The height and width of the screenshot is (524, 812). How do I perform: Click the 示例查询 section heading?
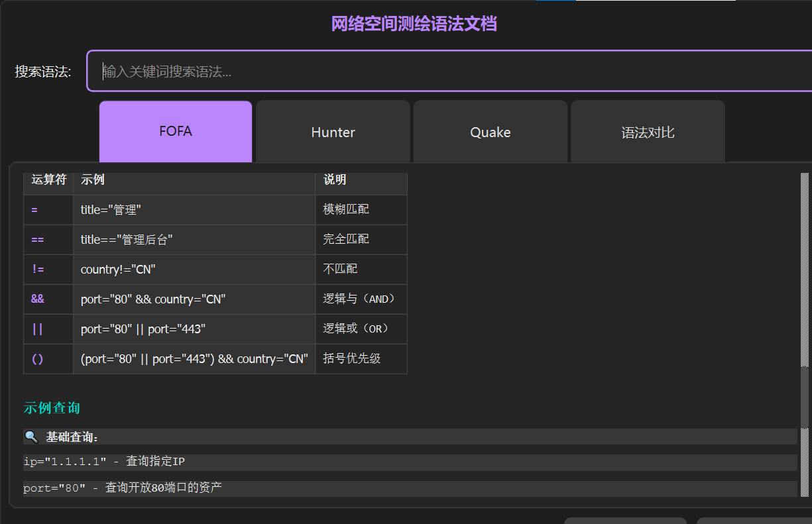pos(52,408)
